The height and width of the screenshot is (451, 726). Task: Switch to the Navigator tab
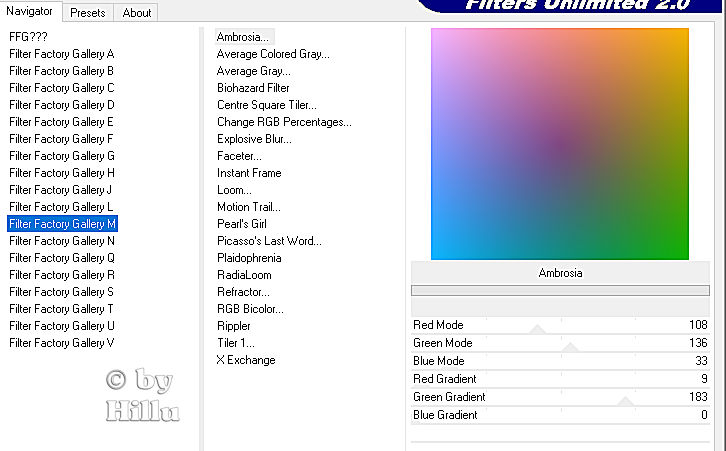tap(30, 11)
